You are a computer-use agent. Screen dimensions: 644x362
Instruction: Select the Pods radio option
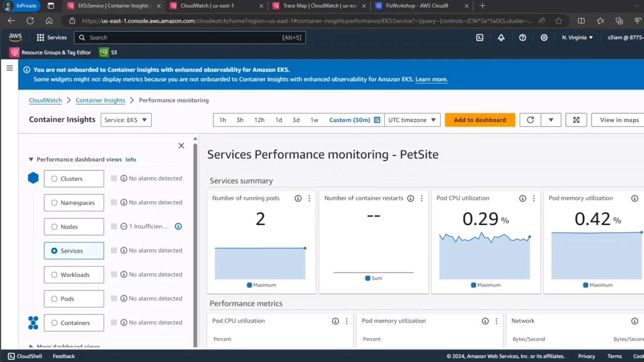pos(54,299)
